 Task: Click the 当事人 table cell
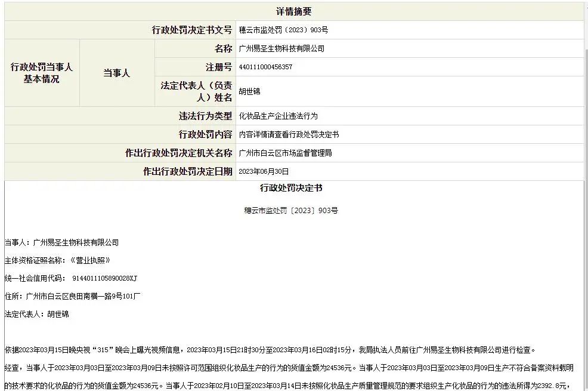[117, 73]
